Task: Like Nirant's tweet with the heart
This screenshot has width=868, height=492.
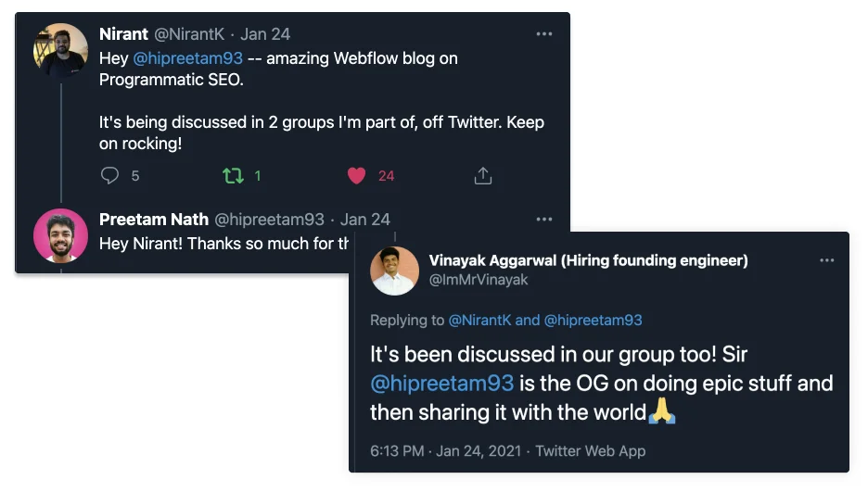Action: click(x=357, y=175)
